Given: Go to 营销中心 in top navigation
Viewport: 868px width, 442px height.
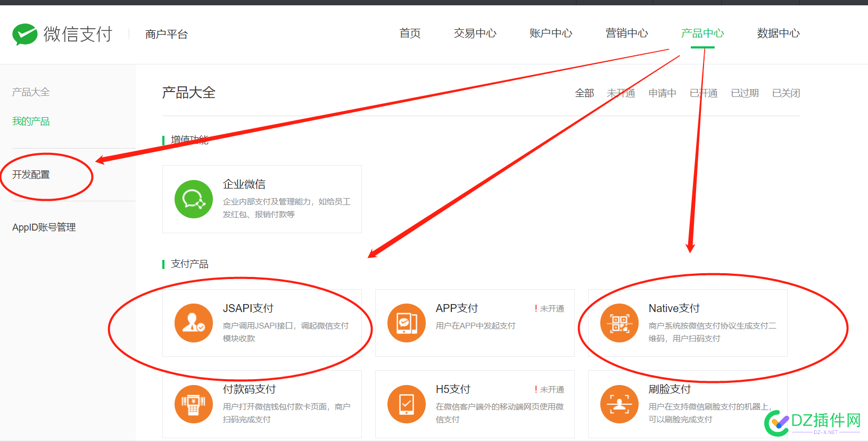Looking at the screenshot, I should tap(627, 34).
